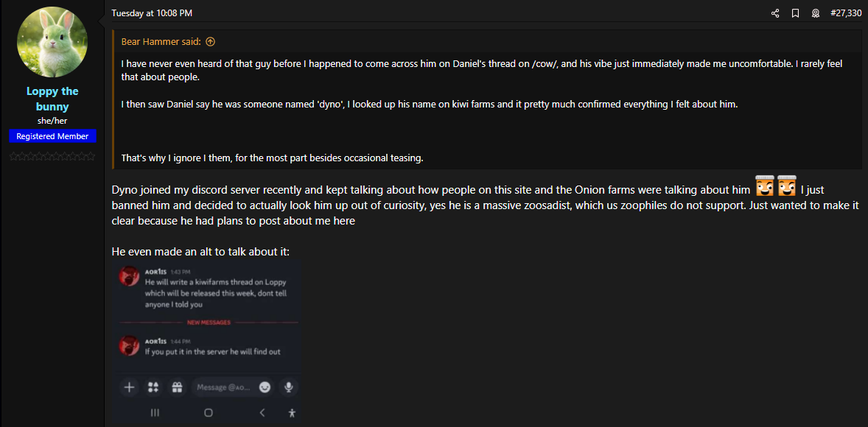Open Loppy the bunny username profile
868x427 pixels.
point(52,99)
